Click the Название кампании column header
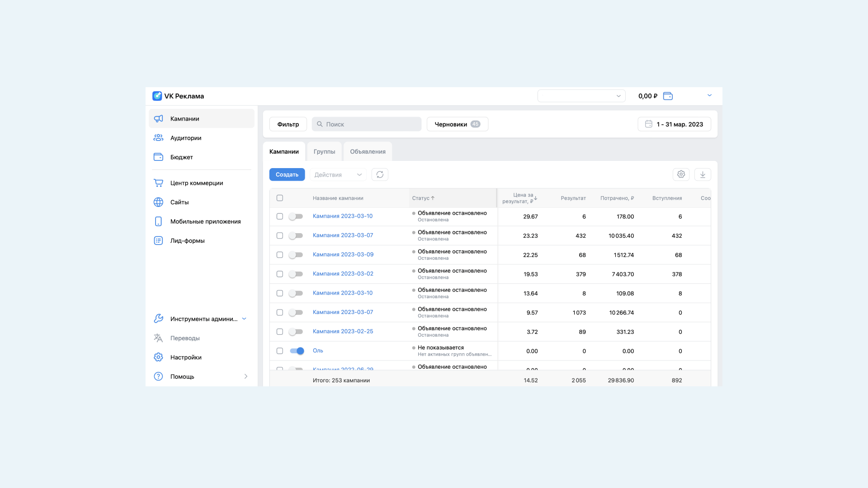Screen dimensions: 868x488 338,198
